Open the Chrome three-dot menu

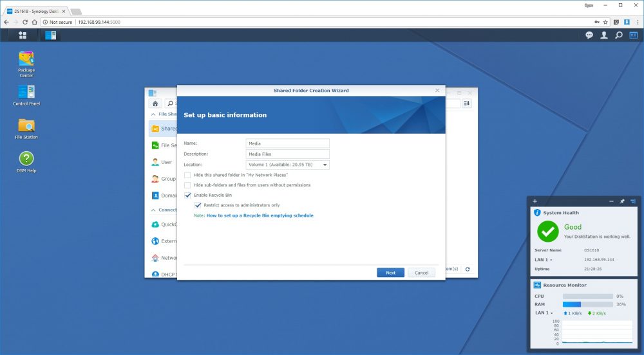pyautogui.click(x=638, y=22)
